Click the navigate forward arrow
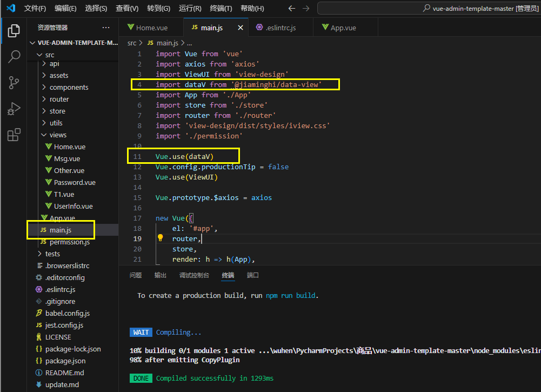Image resolution: width=541 pixels, height=392 pixels. click(x=306, y=8)
